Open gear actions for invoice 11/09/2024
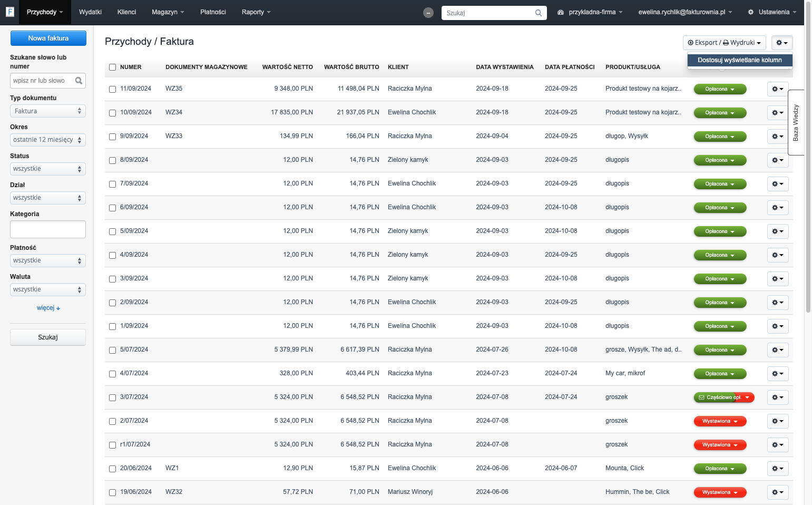The width and height of the screenshot is (812, 505). pos(778,89)
